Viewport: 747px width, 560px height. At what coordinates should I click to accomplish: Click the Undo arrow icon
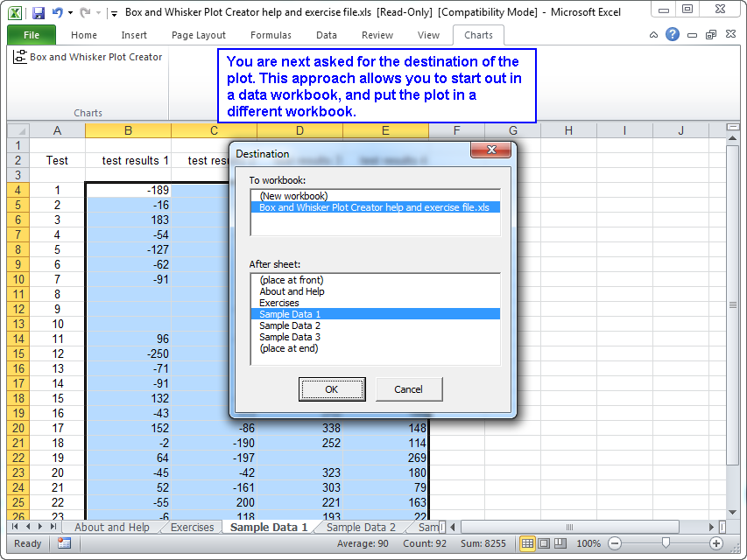click(57, 13)
